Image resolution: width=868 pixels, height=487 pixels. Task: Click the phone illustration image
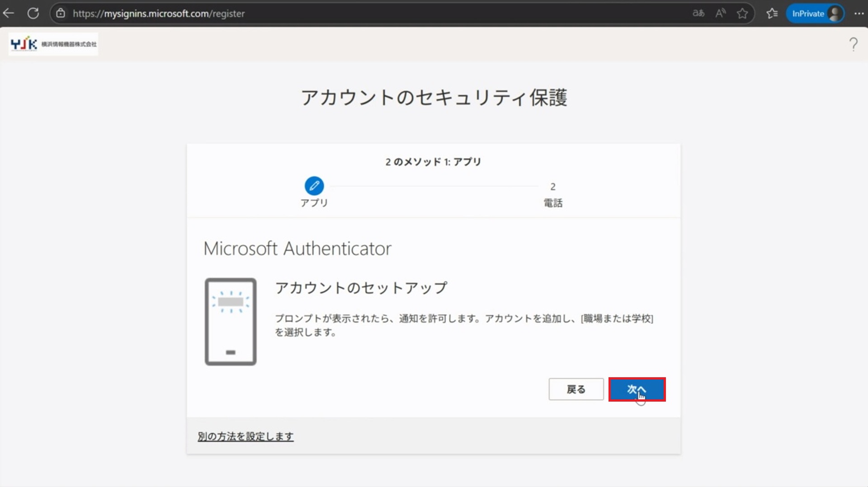pyautogui.click(x=231, y=322)
